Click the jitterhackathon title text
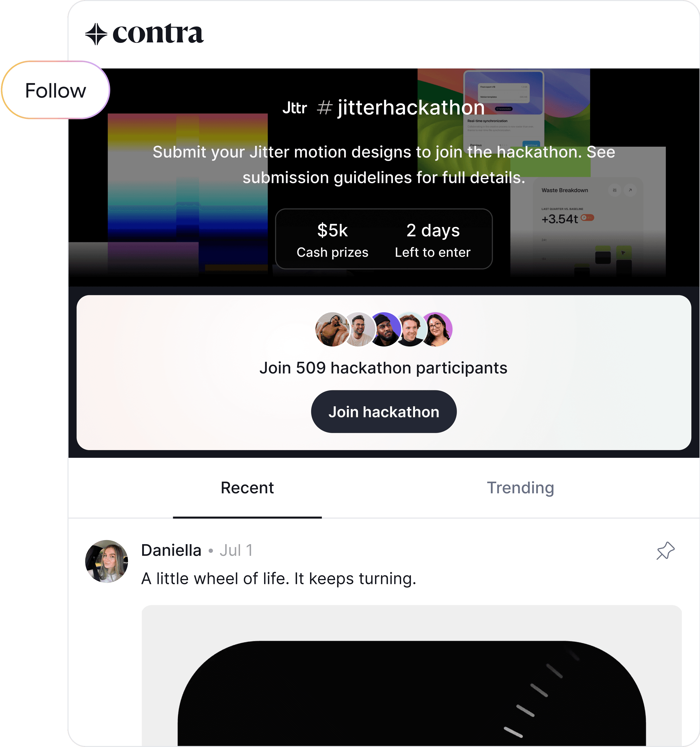The height and width of the screenshot is (747, 700). coord(411,108)
